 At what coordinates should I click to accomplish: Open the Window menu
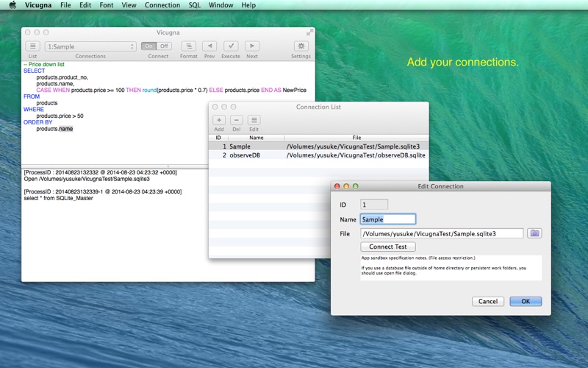coord(221,5)
